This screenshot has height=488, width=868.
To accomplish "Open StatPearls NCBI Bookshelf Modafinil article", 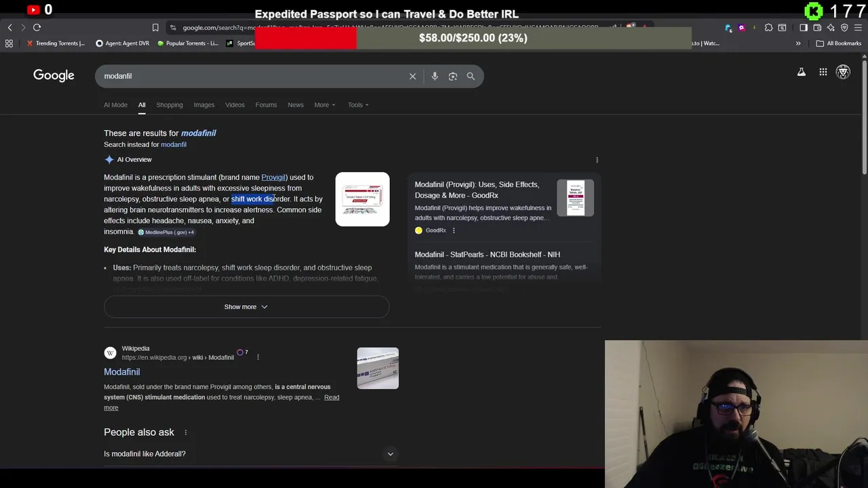I will 488,255.
